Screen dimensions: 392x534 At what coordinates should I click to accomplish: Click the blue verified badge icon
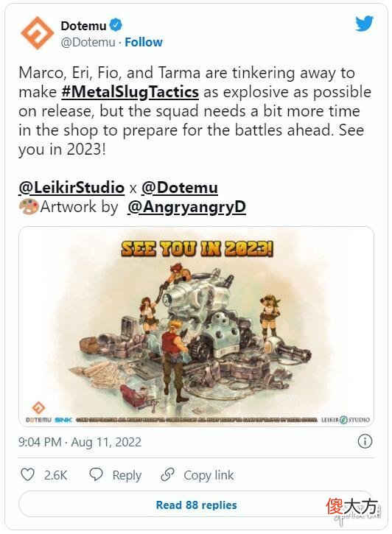tap(116, 25)
